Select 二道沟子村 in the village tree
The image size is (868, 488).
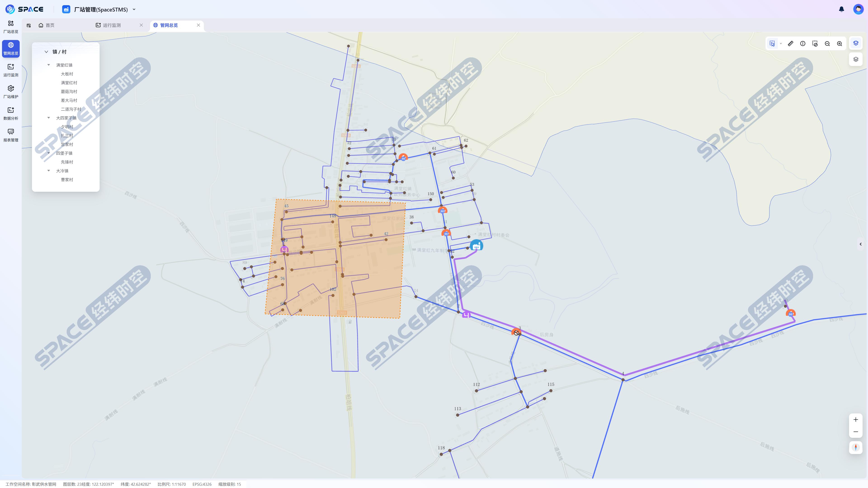71,109
